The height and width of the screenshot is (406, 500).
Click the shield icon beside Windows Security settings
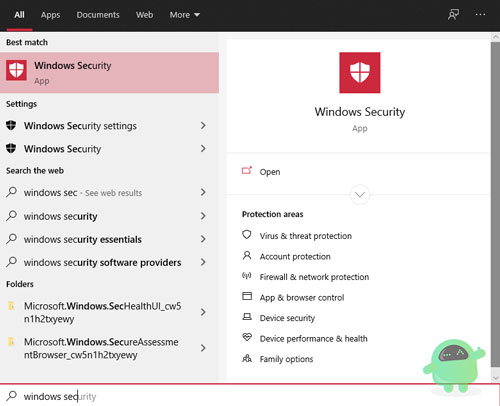pos(11,126)
